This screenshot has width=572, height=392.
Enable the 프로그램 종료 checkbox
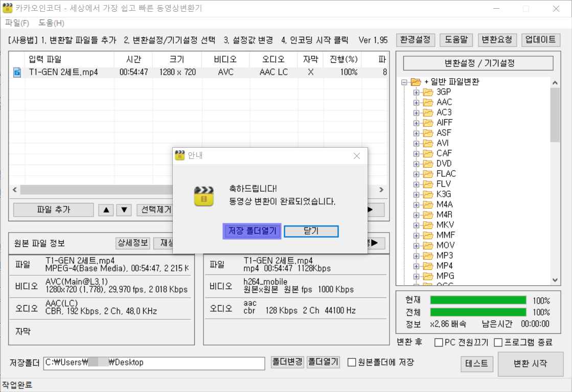coord(498,342)
